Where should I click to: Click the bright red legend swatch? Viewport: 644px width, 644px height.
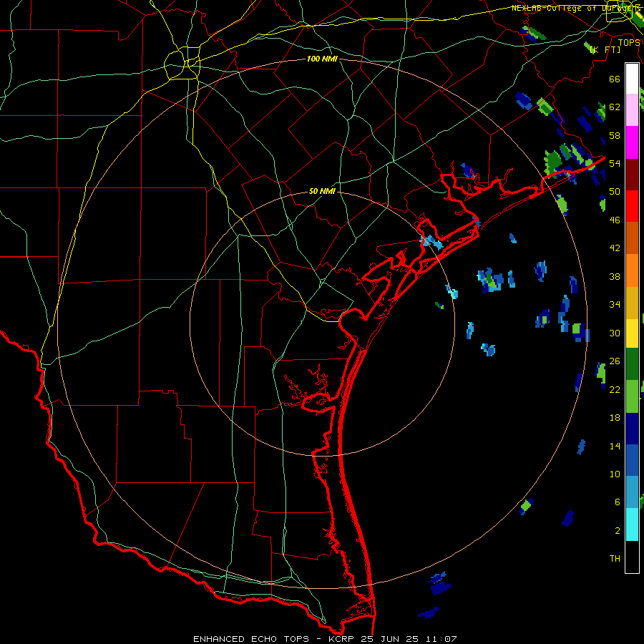(632, 206)
